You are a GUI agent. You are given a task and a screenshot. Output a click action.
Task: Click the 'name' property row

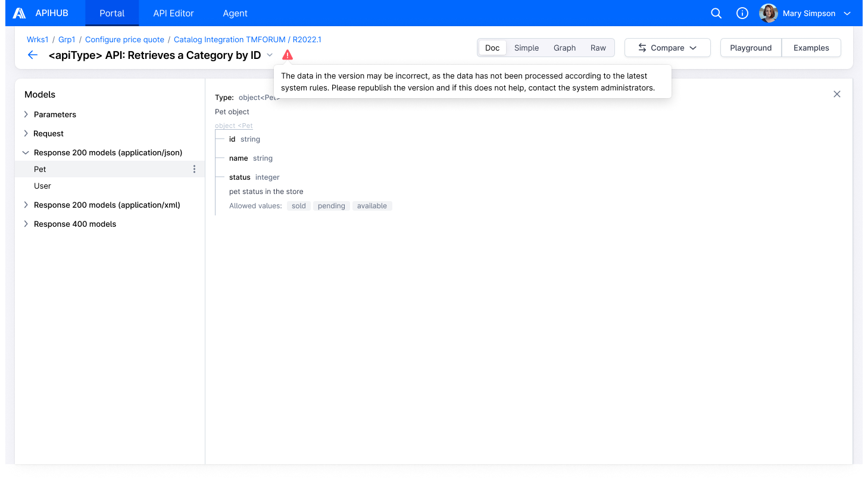point(251,158)
